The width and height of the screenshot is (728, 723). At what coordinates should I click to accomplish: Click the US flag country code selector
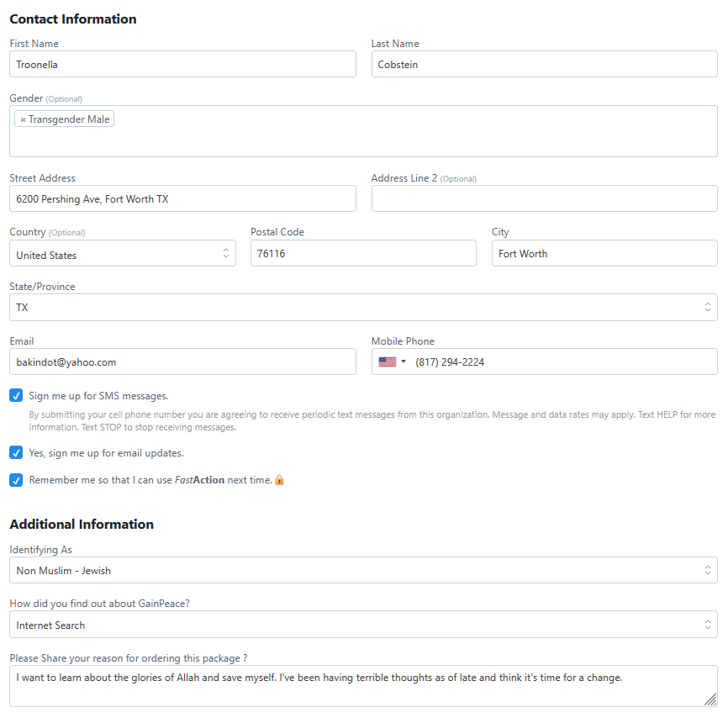[x=392, y=362]
